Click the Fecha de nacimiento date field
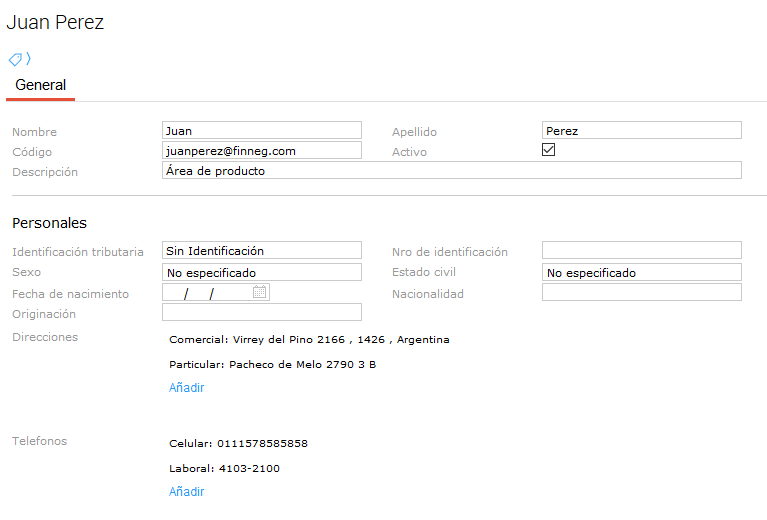The width and height of the screenshot is (767, 520). (207, 293)
